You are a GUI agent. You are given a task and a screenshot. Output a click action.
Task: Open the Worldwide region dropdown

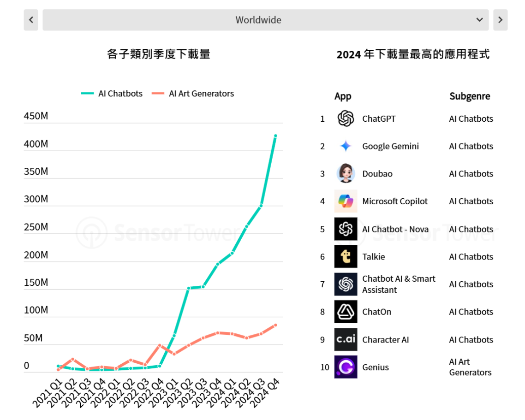[x=265, y=20]
